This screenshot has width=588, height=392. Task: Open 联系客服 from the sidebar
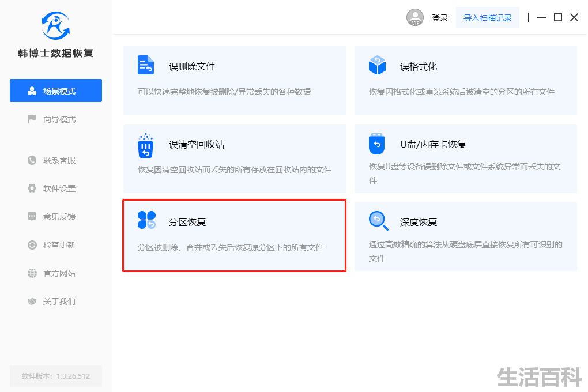tap(59, 160)
